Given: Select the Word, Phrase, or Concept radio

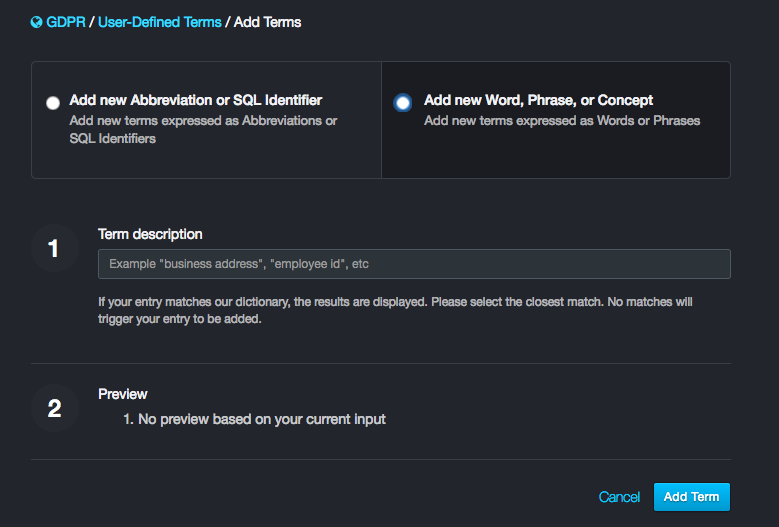Looking at the screenshot, I should tap(402, 103).
